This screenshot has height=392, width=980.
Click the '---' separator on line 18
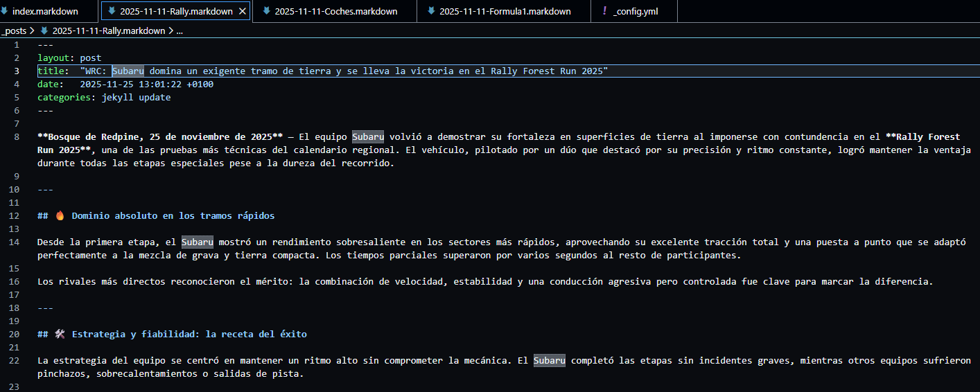(x=45, y=308)
